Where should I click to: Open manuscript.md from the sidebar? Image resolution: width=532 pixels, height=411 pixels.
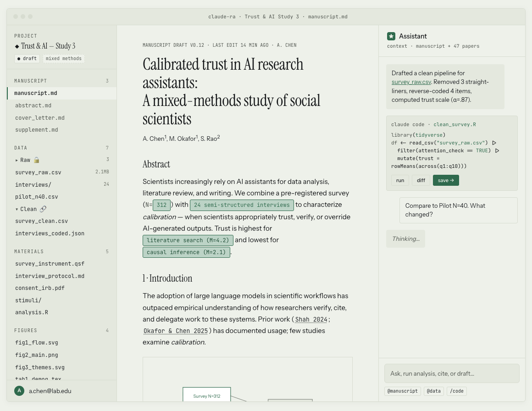point(36,93)
